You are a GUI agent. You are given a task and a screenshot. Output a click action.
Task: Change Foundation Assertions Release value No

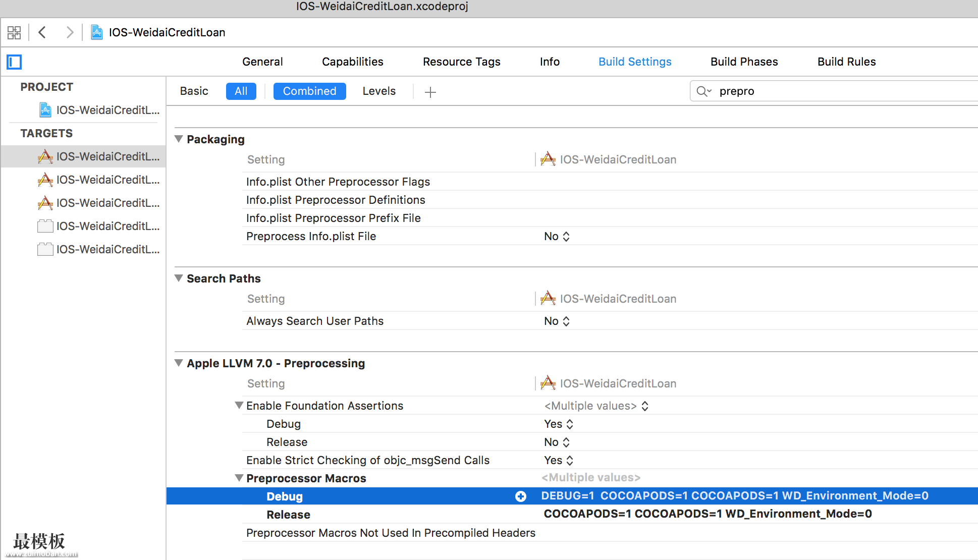(557, 442)
